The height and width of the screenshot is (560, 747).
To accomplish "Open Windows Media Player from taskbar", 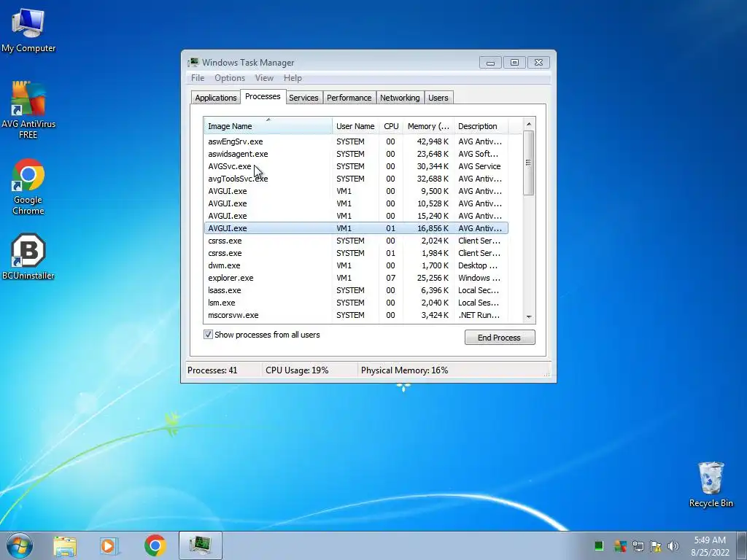I will pyautogui.click(x=109, y=546).
